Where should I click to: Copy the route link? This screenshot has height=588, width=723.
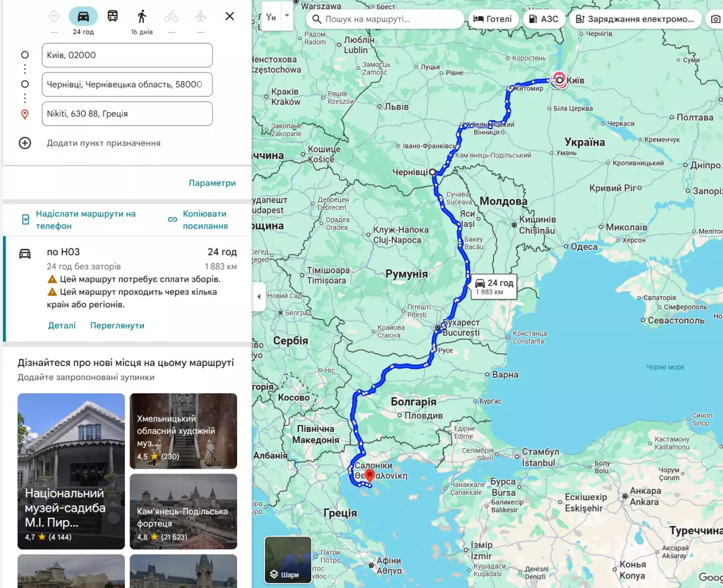point(205,220)
